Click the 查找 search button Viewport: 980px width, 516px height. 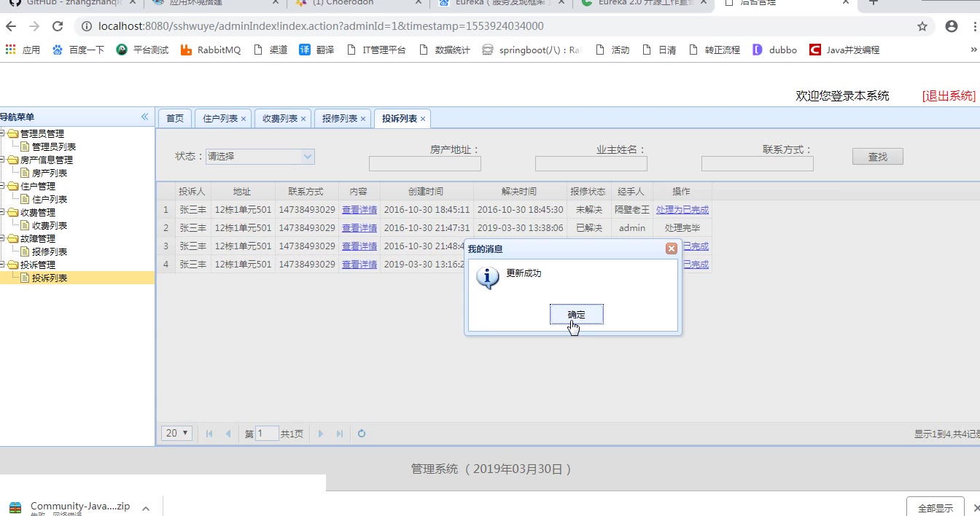(x=877, y=156)
